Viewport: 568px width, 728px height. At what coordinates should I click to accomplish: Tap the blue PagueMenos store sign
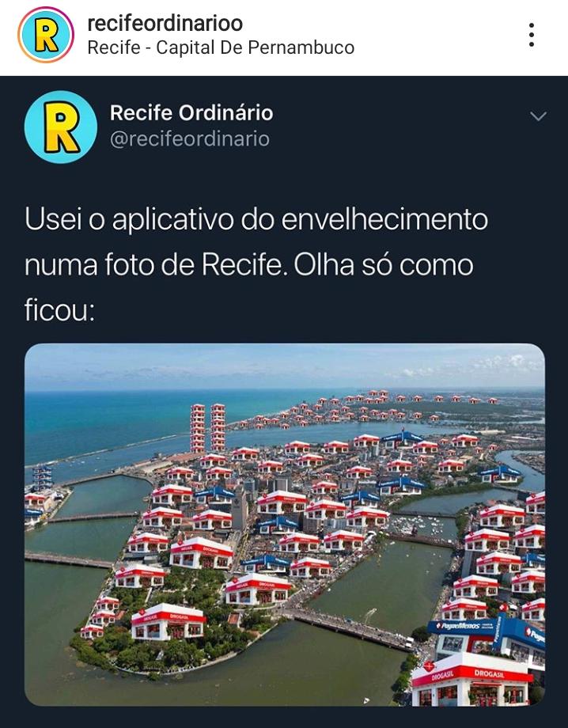460,627
